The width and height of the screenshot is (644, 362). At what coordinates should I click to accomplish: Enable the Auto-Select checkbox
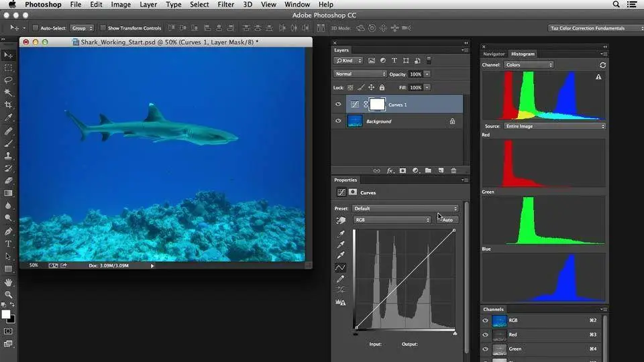pyautogui.click(x=35, y=28)
